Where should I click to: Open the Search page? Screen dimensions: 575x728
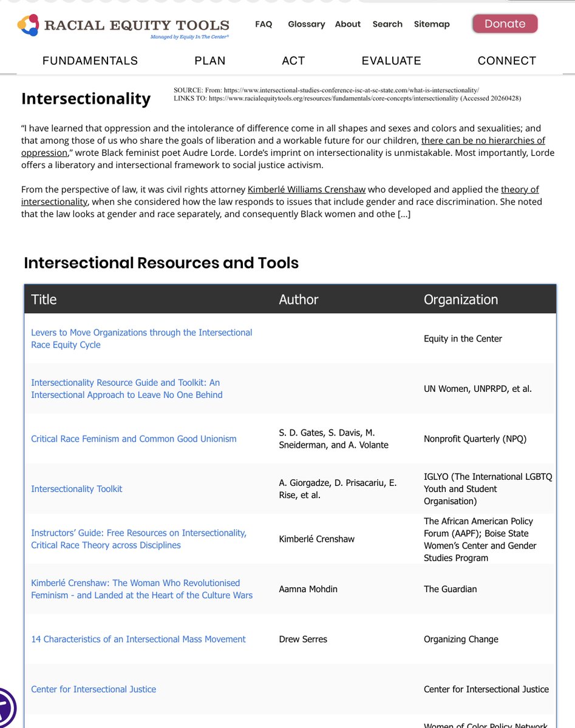click(387, 24)
